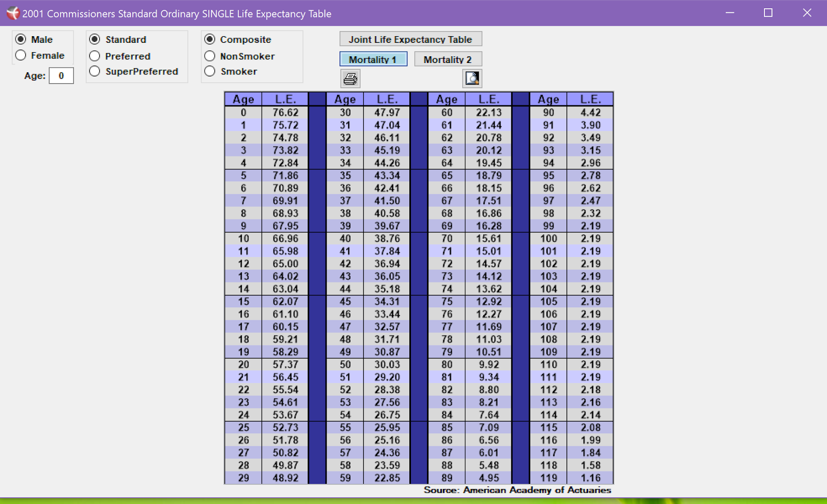The height and width of the screenshot is (504, 827).
Task: Select the L.E. value 75.72
Action: 285,125
